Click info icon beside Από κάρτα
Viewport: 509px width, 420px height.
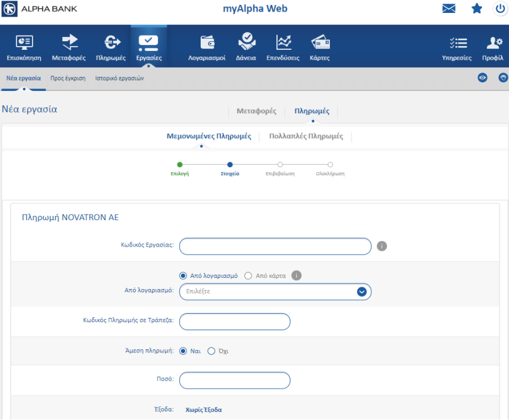click(x=297, y=275)
